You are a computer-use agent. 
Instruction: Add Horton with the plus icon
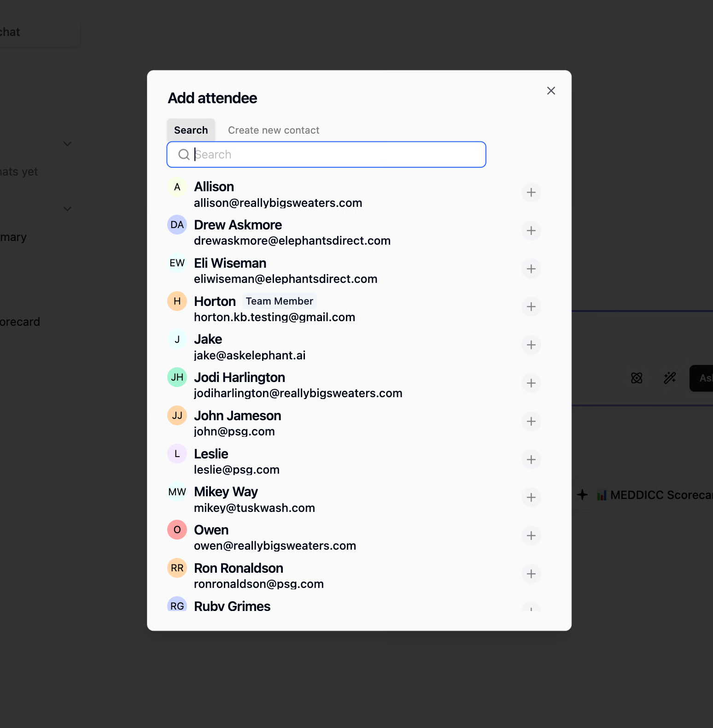pyautogui.click(x=531, y=307)
